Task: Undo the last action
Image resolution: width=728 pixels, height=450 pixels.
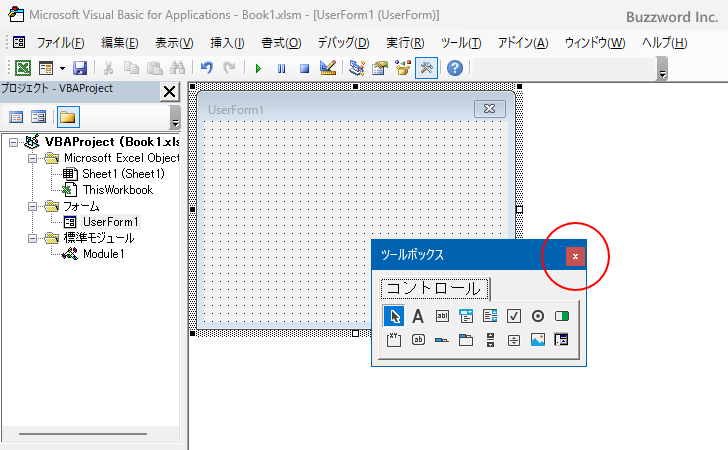Action: pyautogui.click(x=207, y=68)
